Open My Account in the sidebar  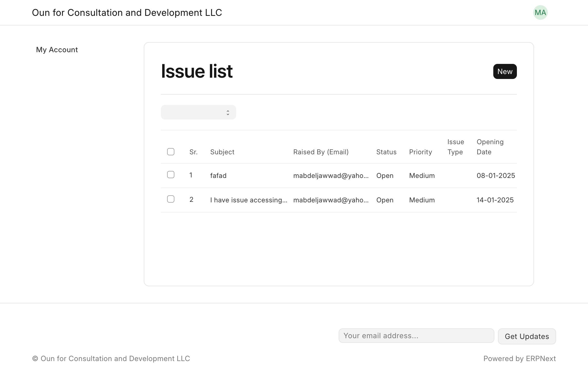point(57,50)
